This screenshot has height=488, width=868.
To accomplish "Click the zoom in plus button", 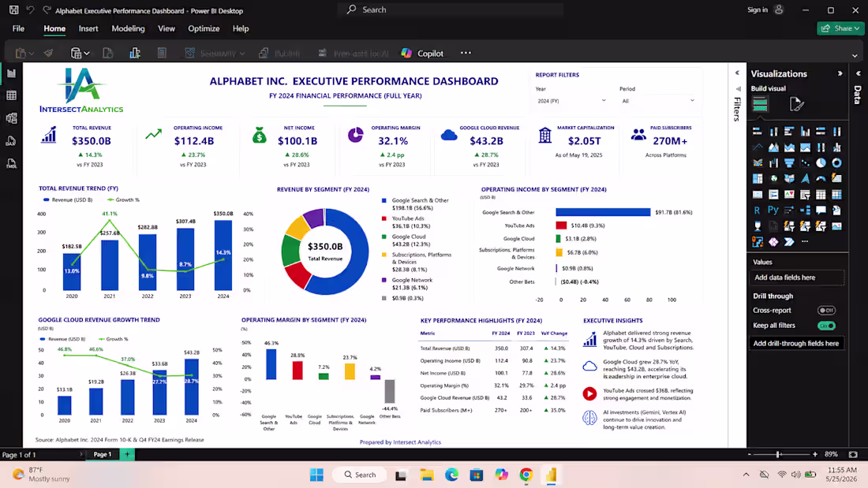I will [815, 454].
